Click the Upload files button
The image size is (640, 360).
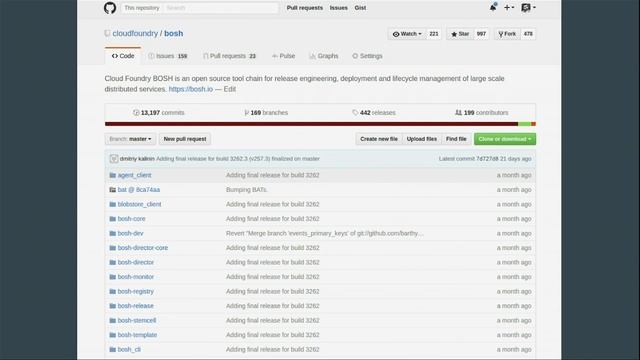coord(422,139)
